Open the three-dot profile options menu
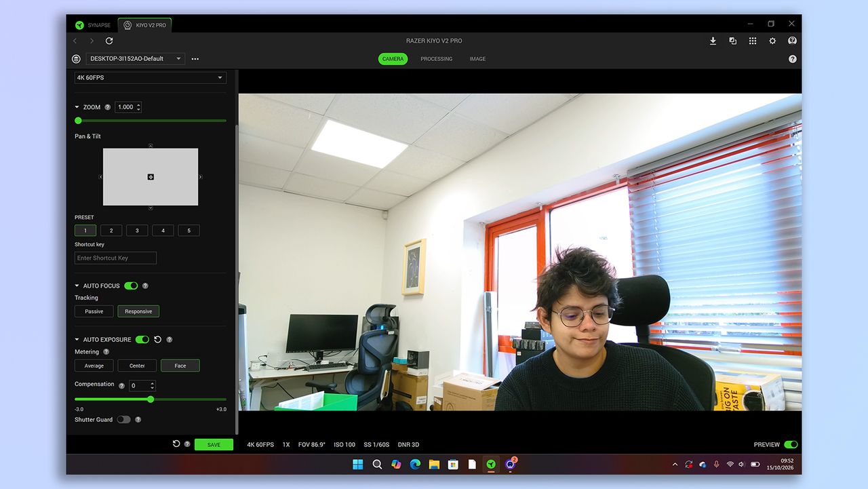Viewport: 868px width, 489px height. pos(195,59)
